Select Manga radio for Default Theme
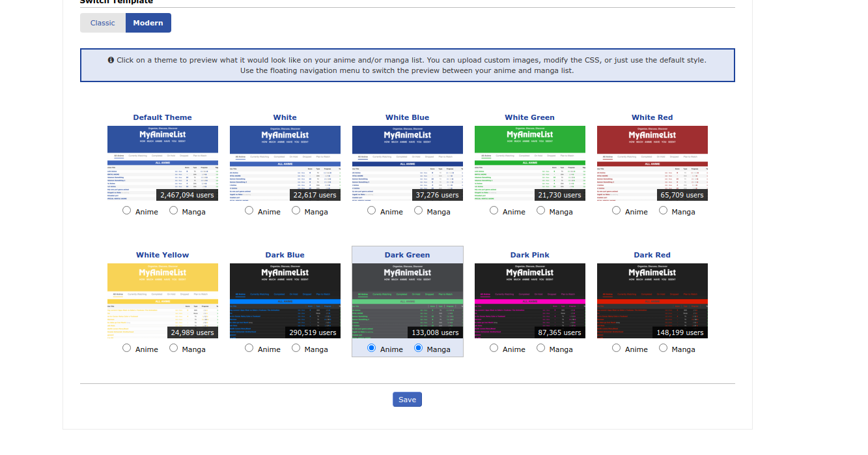 click(173, 211)
